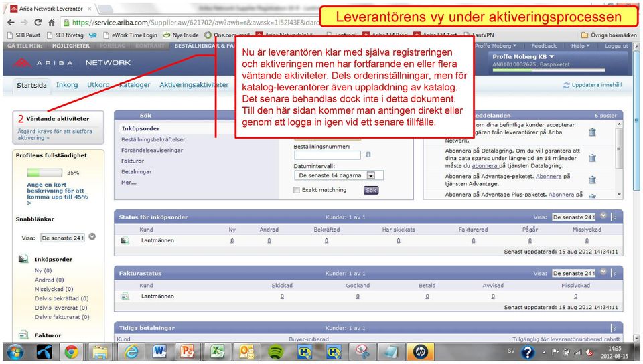This screenshot has height=364, width=643.
Task: Open Microsoft Word from the taskbar
Action: click(x=159, y=352)
